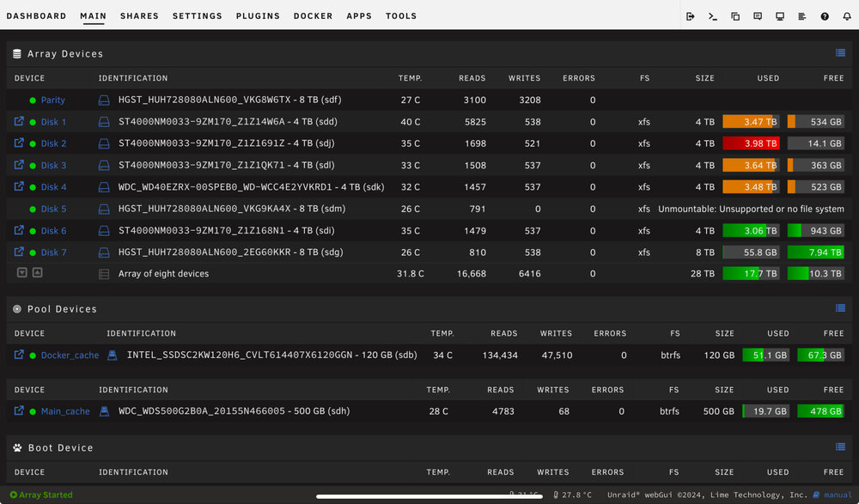Browse Docker_cache pool contents icon
The height and width of the screenshot is (504, 859).
[x=19, y=355]
